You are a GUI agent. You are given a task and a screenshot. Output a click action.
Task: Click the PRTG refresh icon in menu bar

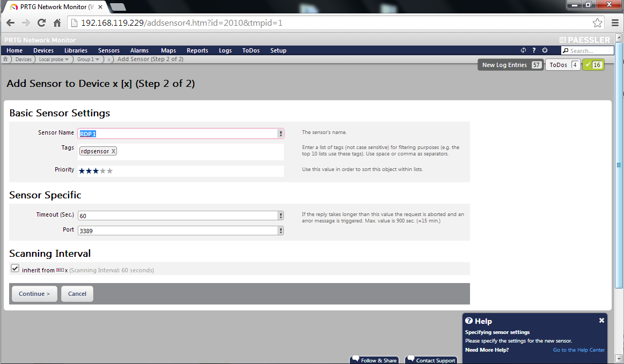pyautogui.click(x=523, y=50)
